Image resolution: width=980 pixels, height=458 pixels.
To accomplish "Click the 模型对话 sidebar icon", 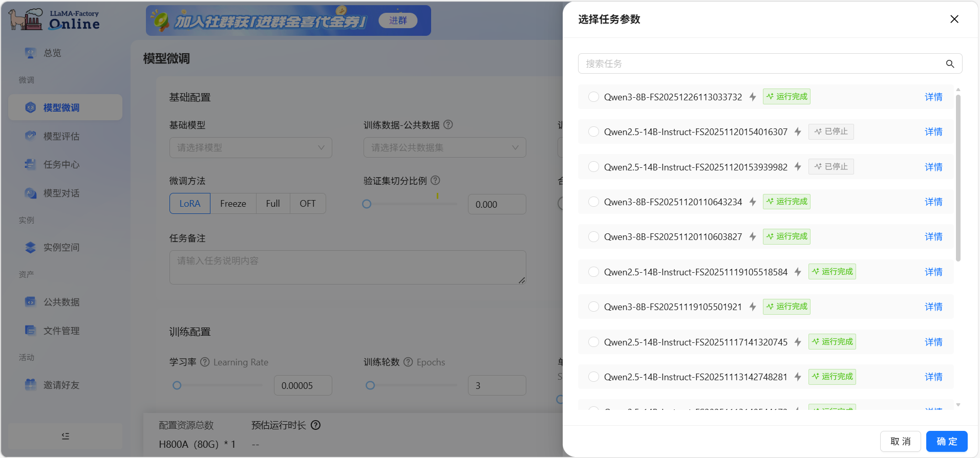I will [x=31, y=193].
